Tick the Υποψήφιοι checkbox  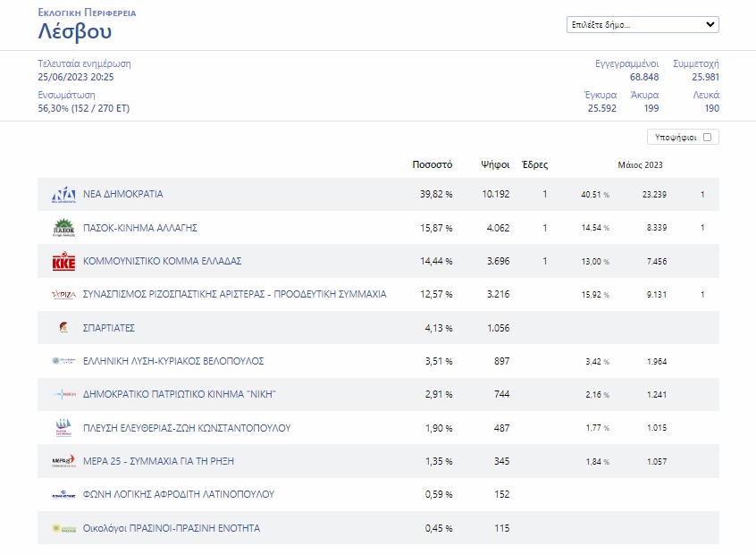tap(708, 137)
